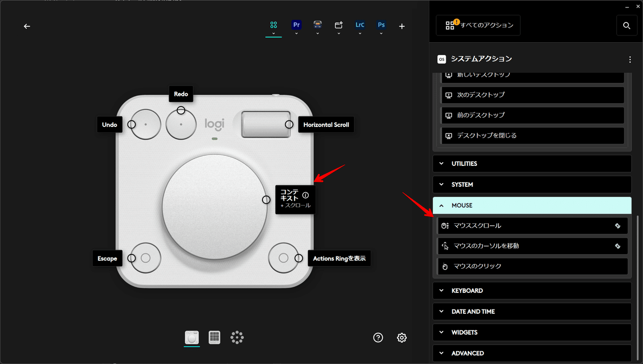This screenshot has width=643, height=364.
Task: Open the chevron under Photoshop icon
Action: [381, 34]
